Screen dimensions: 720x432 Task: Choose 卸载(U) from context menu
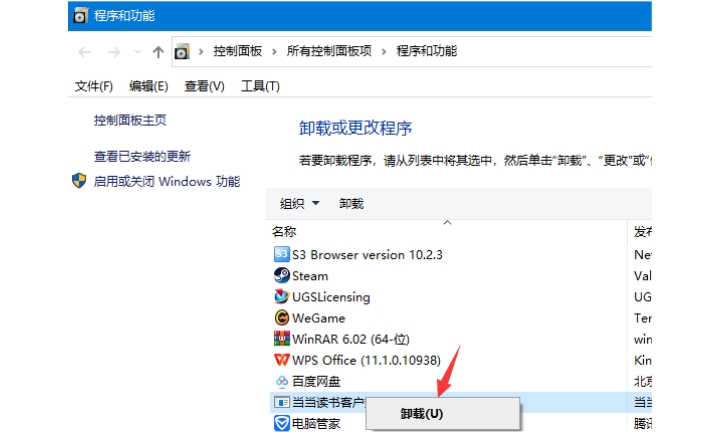click(x=443, y=414)
